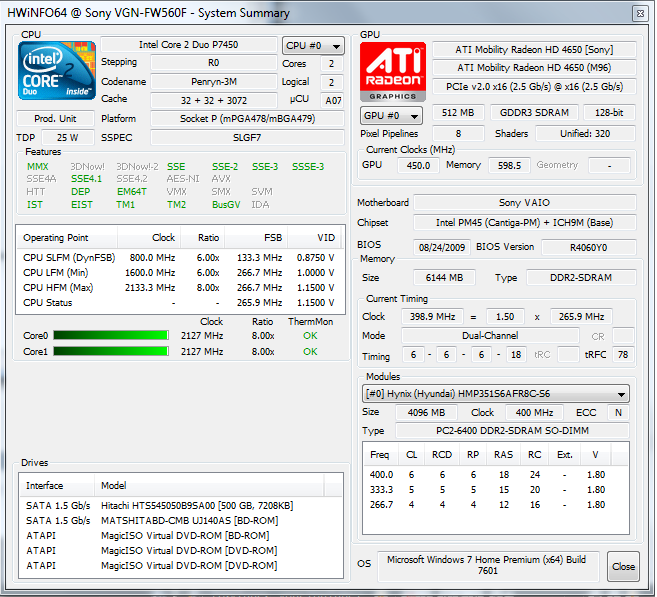The image size is (657, 597).
Task: Open the Hynix memory module dropdown
Action: click(495, 394)
